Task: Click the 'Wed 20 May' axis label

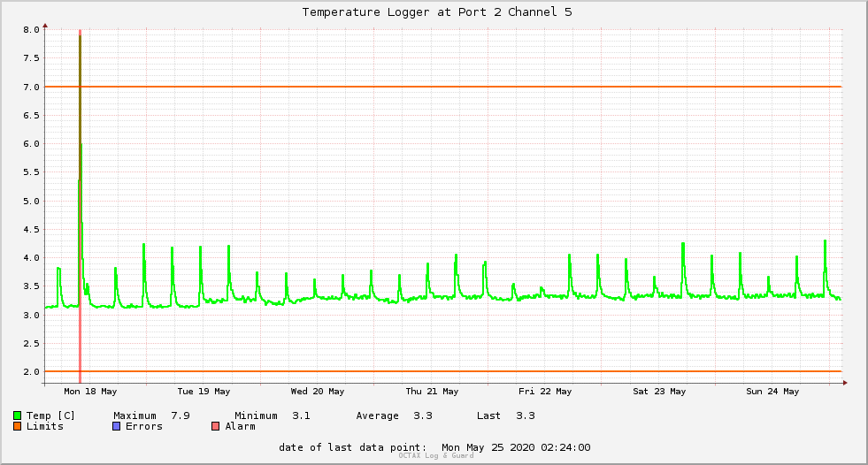Action: click(318, 392)
